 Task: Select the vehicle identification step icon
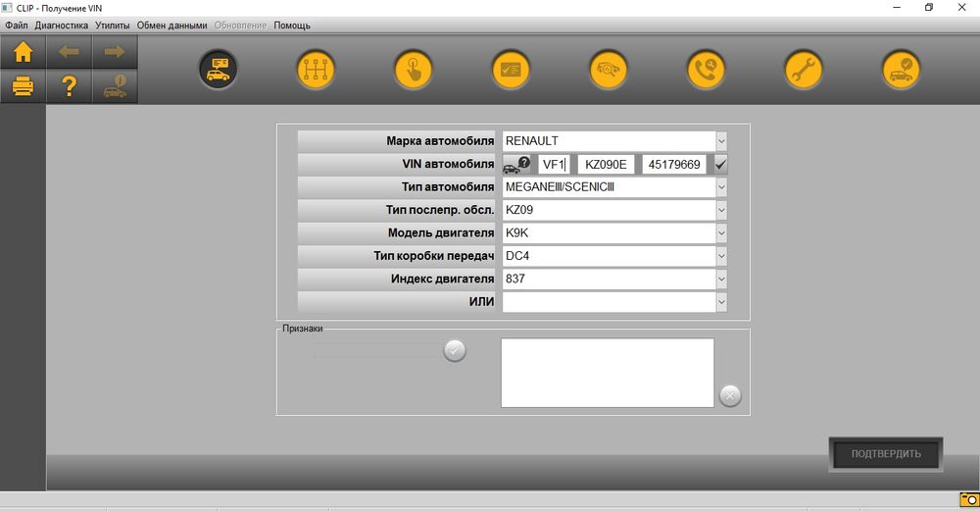click(x=219, y=70)
